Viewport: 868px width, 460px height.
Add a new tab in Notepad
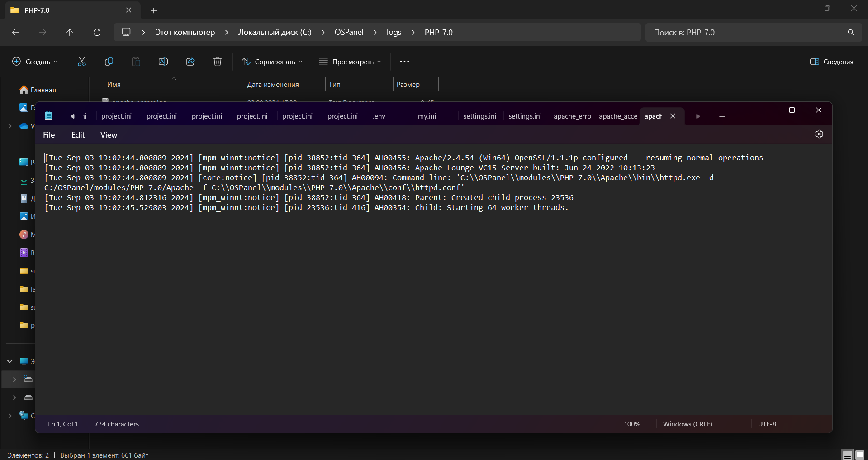(722, 116)
